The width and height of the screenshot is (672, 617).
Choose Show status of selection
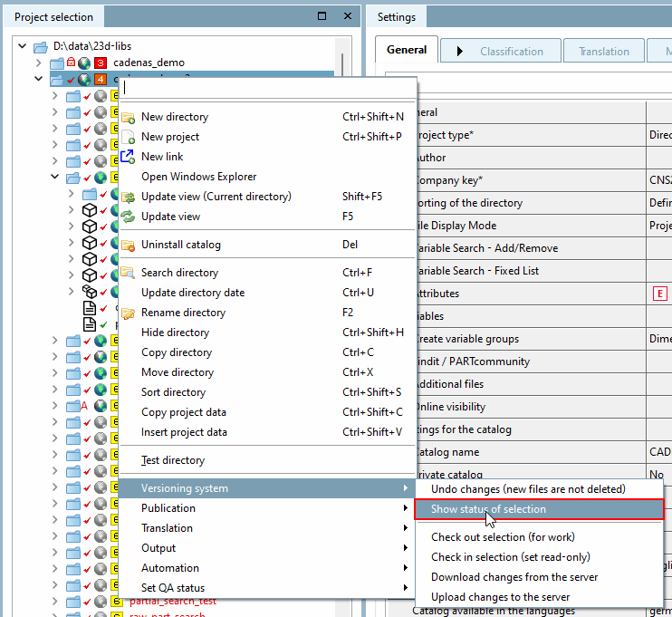point(539,509)
